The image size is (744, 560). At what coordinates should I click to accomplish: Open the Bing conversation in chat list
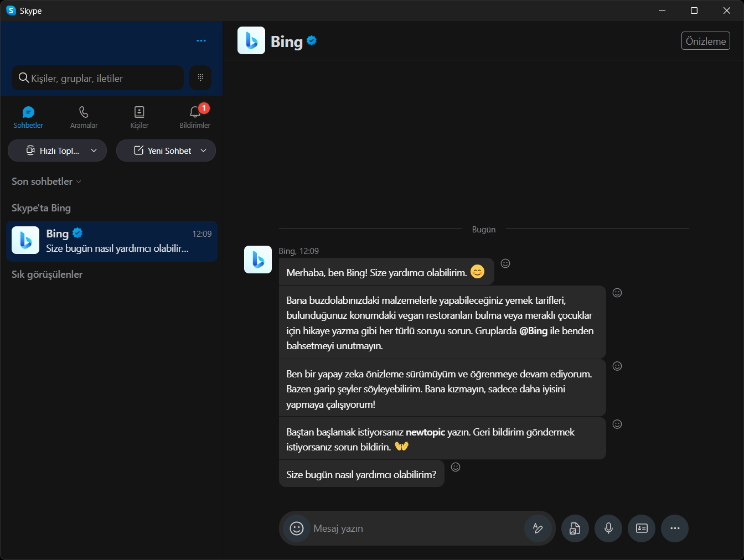coord(112,241)
